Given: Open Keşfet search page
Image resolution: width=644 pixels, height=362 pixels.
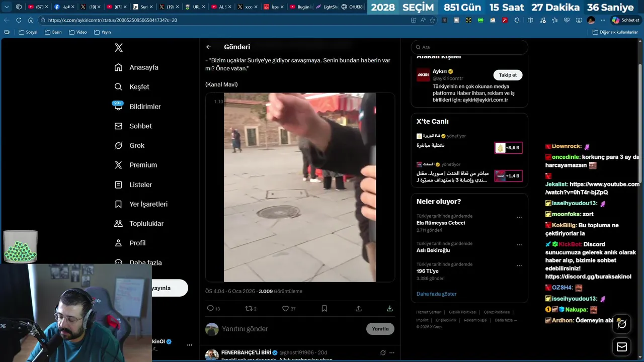Looking at the screenshot, I should pyautogui.click(x=132, y=87).
